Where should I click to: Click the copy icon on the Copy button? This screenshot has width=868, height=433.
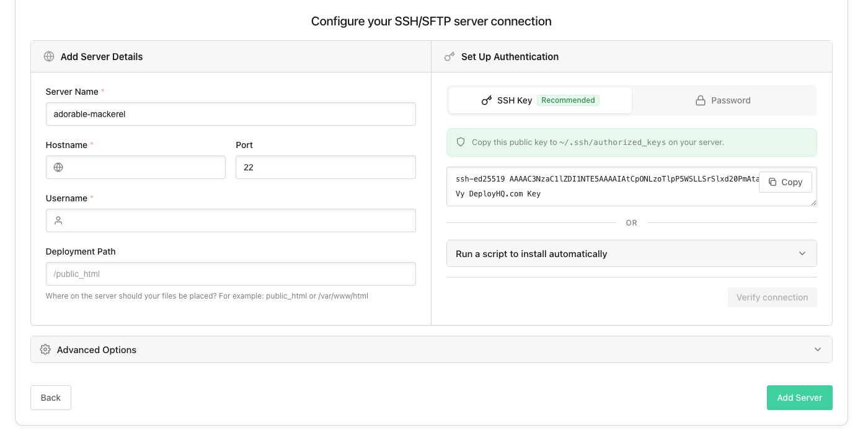click(x=773, y=182)
